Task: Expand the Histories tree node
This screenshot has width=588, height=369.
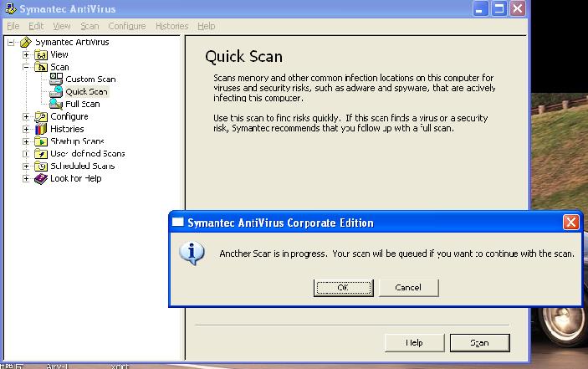Action: (x=26, y=129)
